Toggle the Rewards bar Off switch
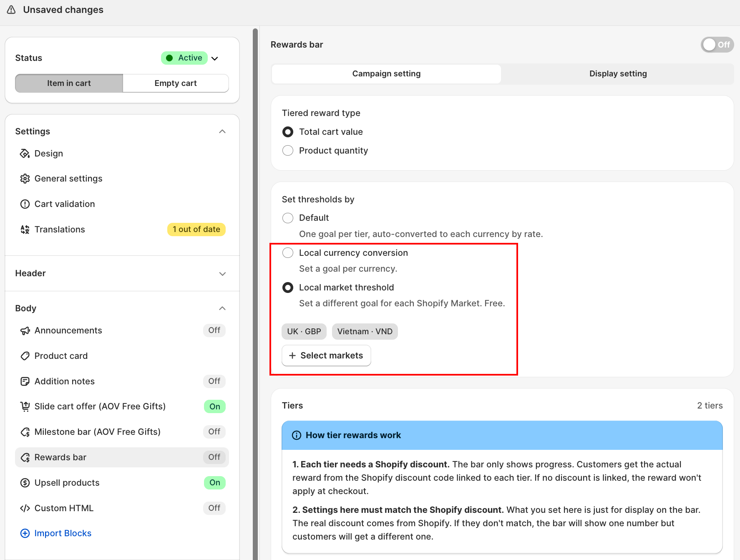 [717, 45]
